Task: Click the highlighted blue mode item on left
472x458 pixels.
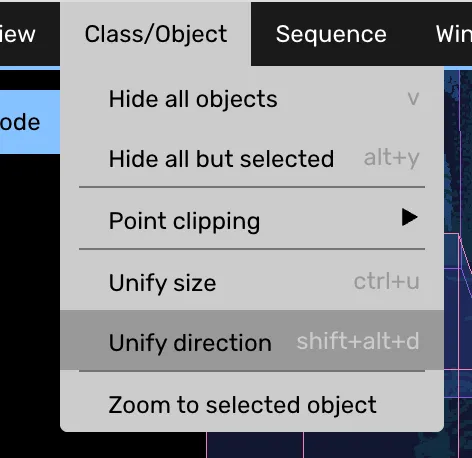Action: pos(30,122)
